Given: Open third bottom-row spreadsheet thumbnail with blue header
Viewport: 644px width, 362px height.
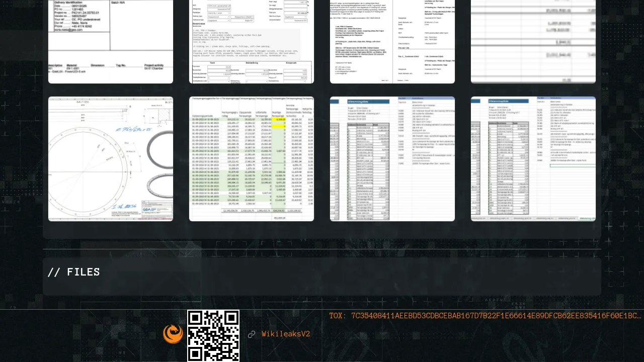Looking at the screenshot, I should (x=392, y=159).
